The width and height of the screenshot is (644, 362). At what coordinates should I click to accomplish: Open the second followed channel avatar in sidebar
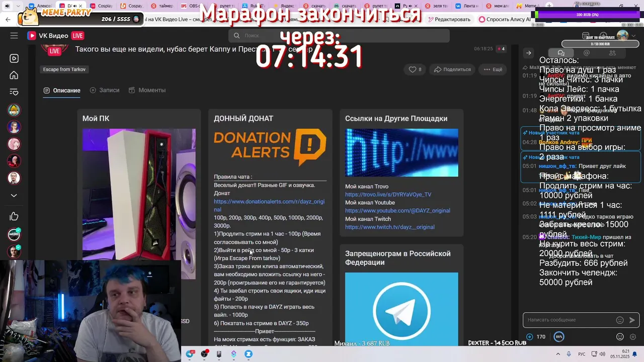tap(14, 127)
